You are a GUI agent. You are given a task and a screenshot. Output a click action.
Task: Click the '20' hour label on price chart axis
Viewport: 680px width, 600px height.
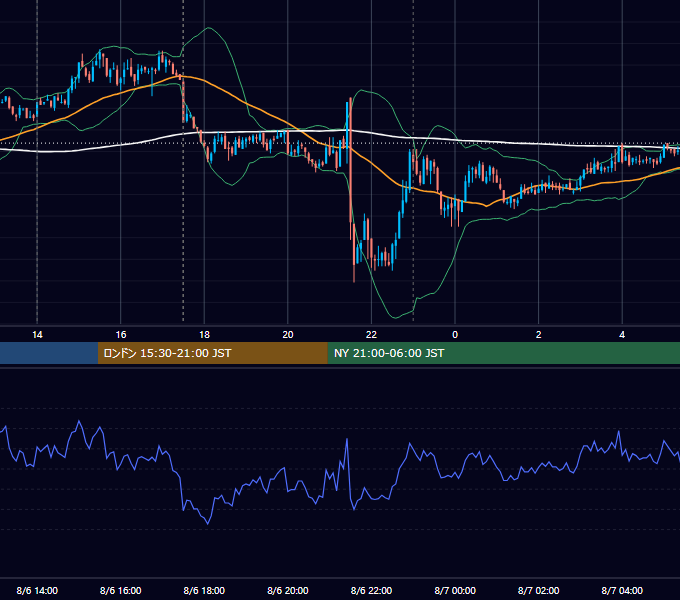[288, 335]
